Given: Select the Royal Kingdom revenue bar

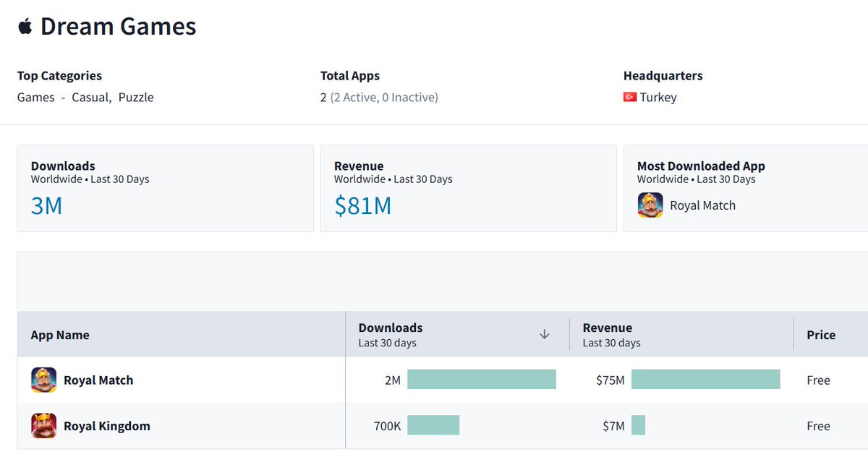Looking at the screenshot, I should tap(638, 425).
